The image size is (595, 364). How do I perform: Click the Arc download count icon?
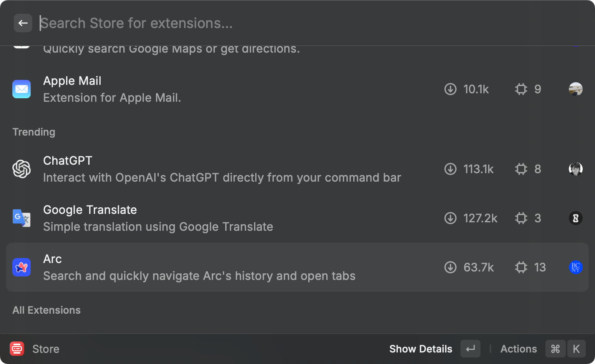point(450,267)
